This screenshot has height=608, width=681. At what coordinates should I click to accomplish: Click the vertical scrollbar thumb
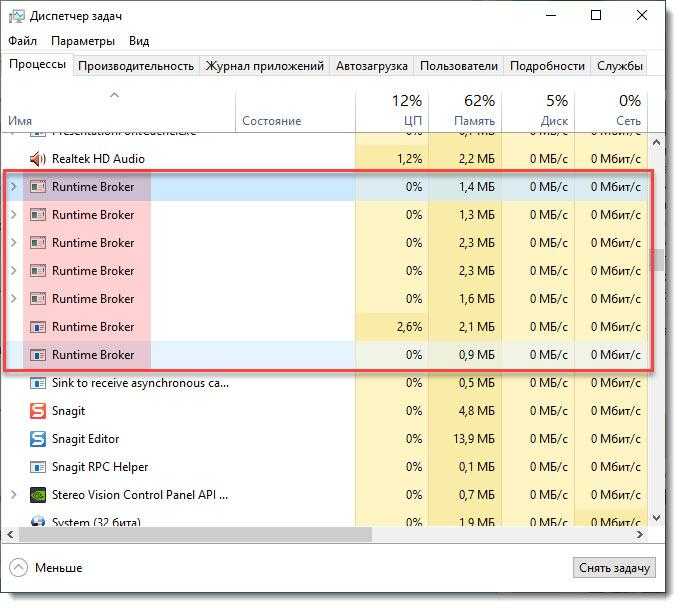657,260
